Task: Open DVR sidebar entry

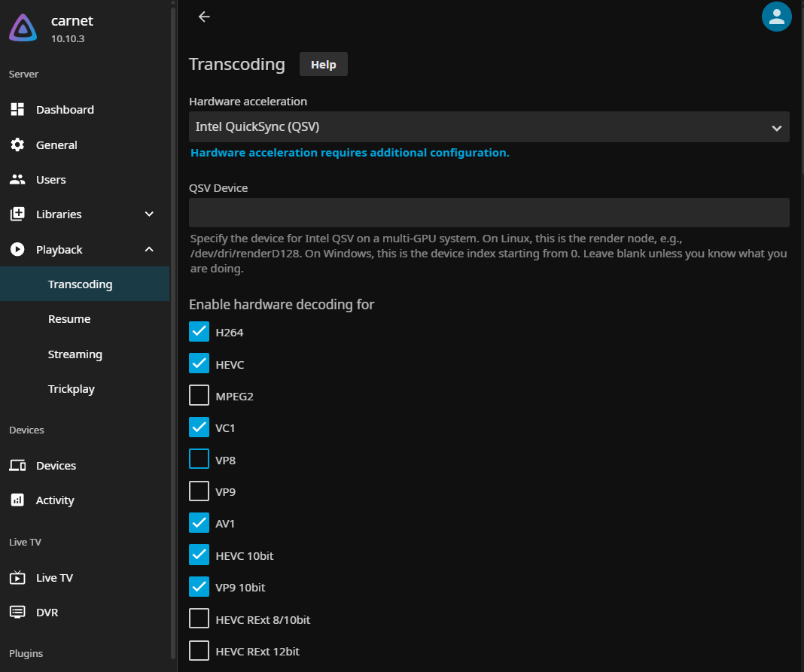Action: 84,612
